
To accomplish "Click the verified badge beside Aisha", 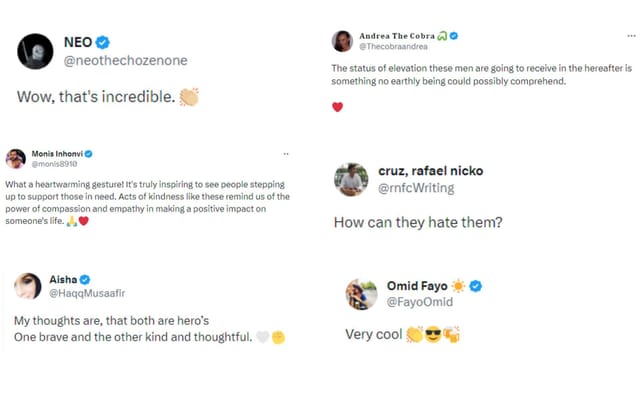I will 86,279.
